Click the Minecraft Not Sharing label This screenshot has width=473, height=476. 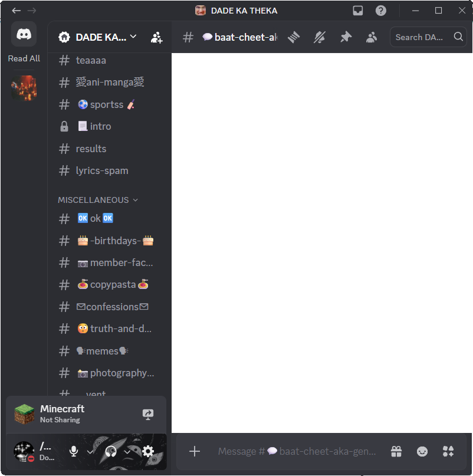click(63, 414)
